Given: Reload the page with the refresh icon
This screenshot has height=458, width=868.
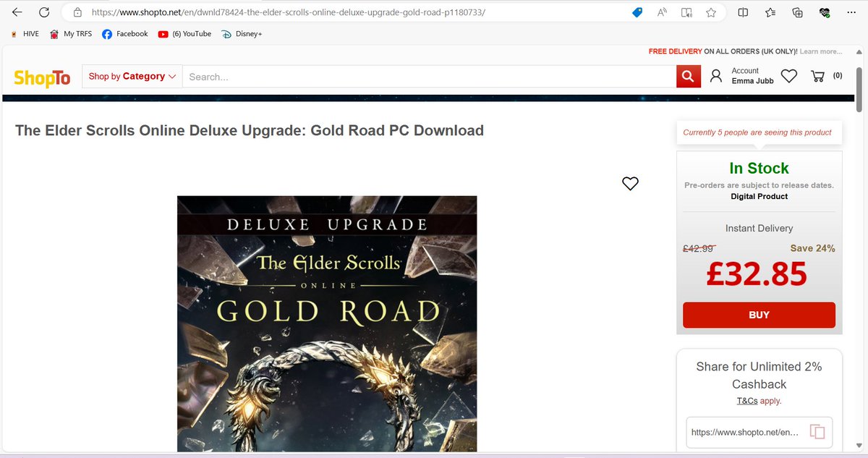Looking at the screenshot, I should (44, 12).
